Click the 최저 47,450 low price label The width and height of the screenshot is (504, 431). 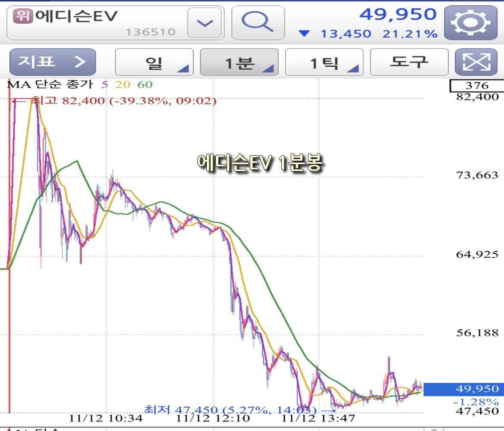[230, 410]
